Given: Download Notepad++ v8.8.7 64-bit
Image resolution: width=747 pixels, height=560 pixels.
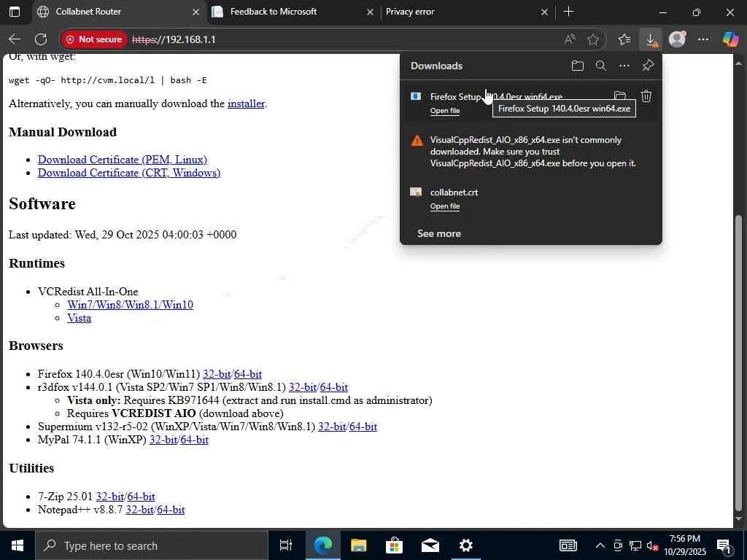Looking at the screenshot, I should pyautogui.click(x=171, y=510).
